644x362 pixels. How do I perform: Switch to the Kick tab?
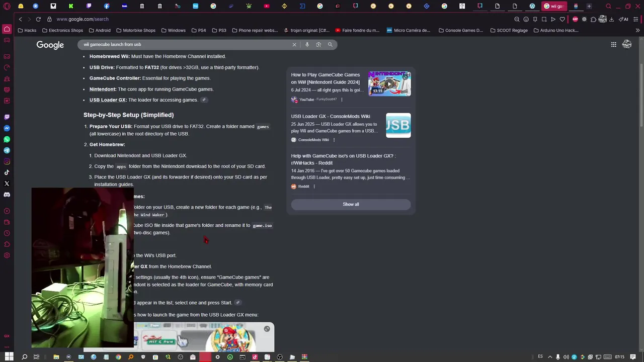71,7
